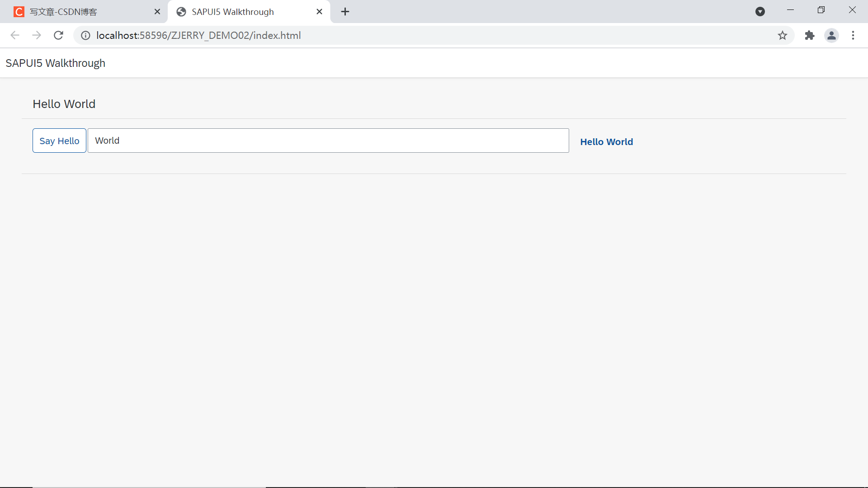Close the SAPUI5 Walkthrough tab
Image resolution: width=868 pixels, height=488 pixels.
[319, 12]
